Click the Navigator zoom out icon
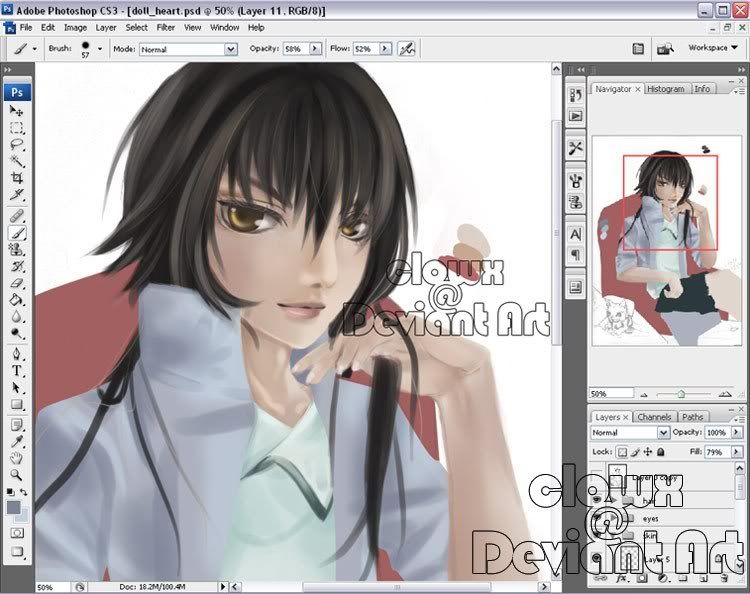 click(x=644, y=395)
